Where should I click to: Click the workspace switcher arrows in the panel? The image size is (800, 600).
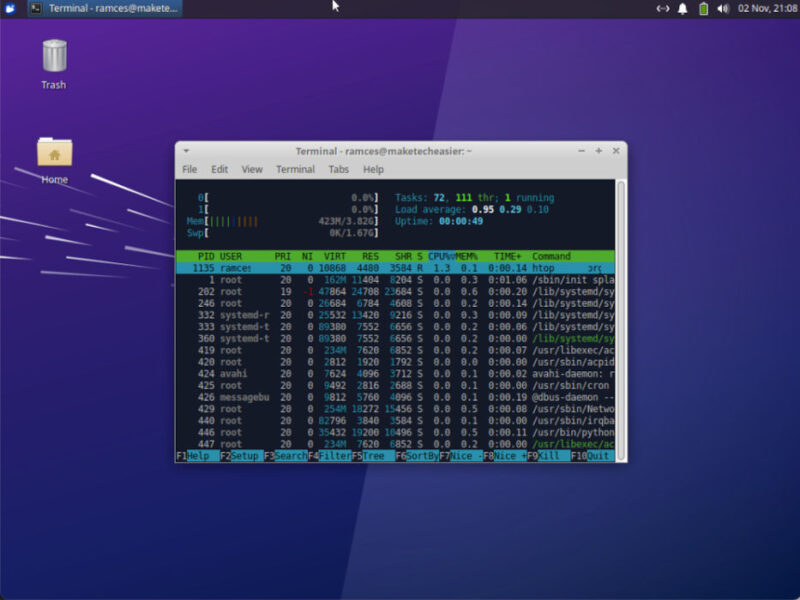(662, 8)
